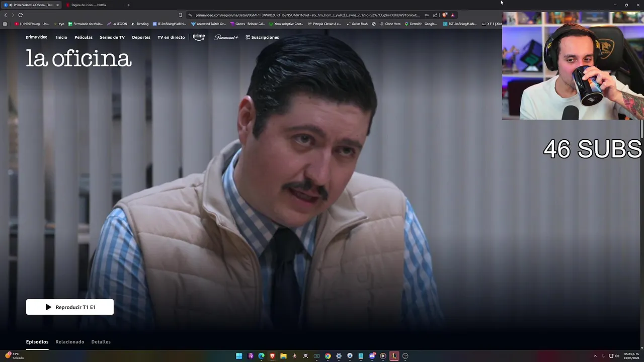Viewport: 644px width, 362px height.
Task: Select the Prime Video La Oficina tab
Action: (31, 5)
